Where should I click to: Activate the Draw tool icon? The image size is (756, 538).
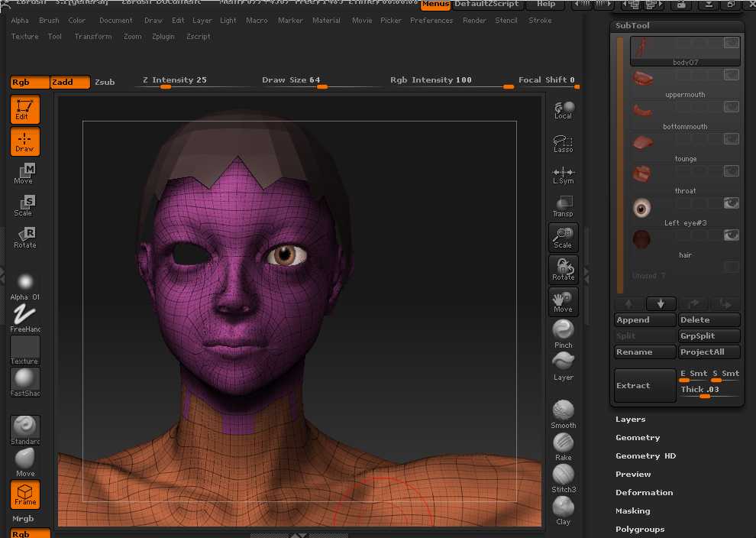pos(24,141)
